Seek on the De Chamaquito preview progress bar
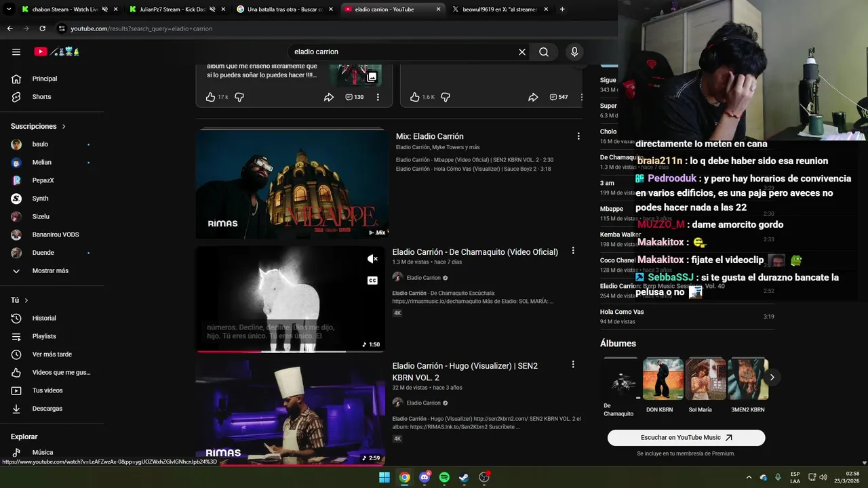The height and width of the screenshot is (488, 868). [x=290, y=351]
